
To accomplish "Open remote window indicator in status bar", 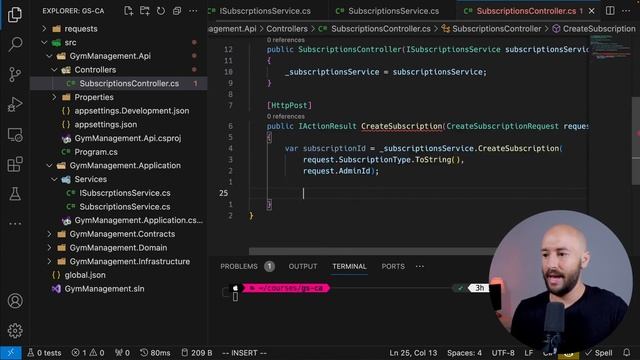I will click(11, 353).
